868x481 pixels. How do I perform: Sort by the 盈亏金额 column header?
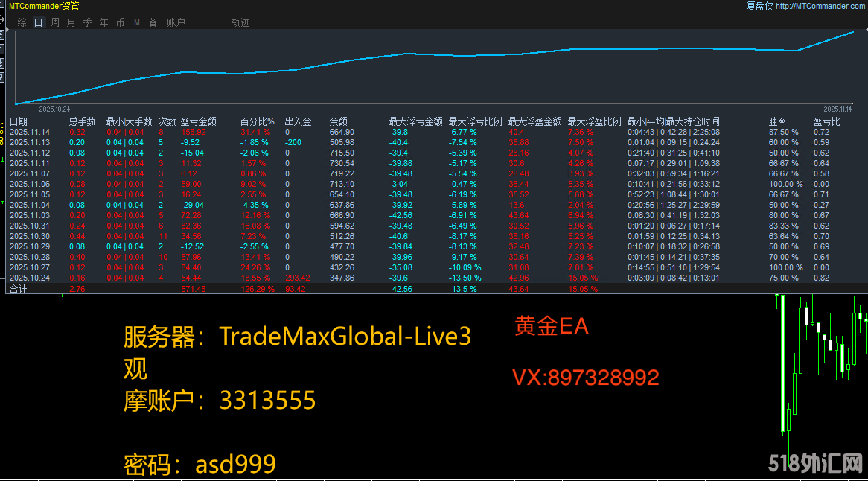click(198, 121)
